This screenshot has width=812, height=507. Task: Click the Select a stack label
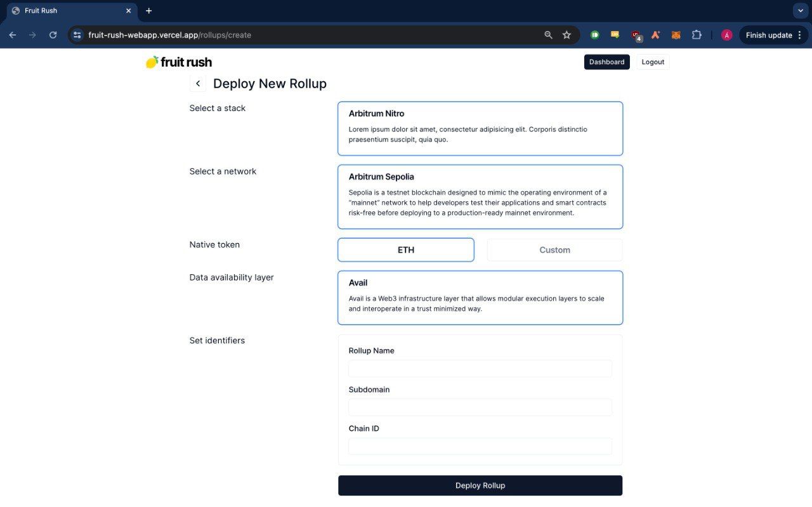(x=218, y=109)
